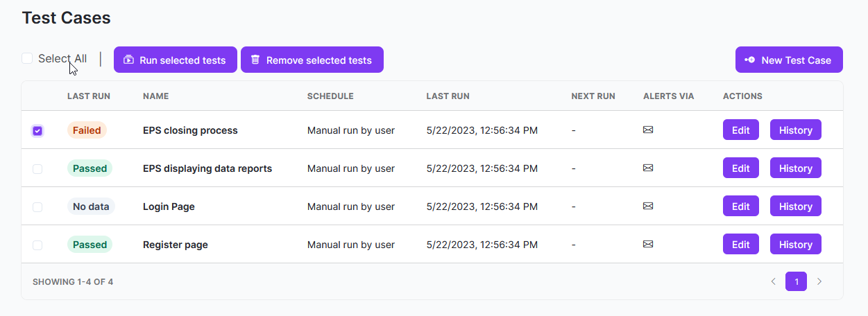Viewport: 868px width, 316px height.
Task: Select the Register page row checkbox
Action: [x=37, y=245]
